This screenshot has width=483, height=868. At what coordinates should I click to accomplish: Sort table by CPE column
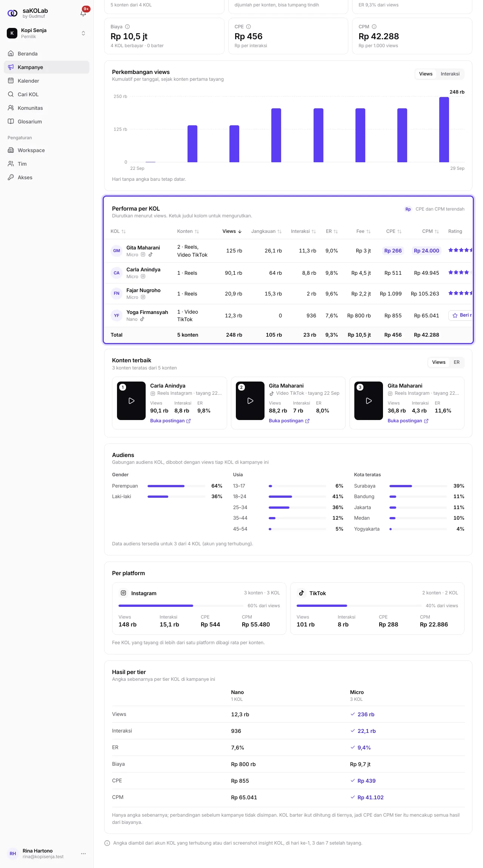click(x=394, y=231)
